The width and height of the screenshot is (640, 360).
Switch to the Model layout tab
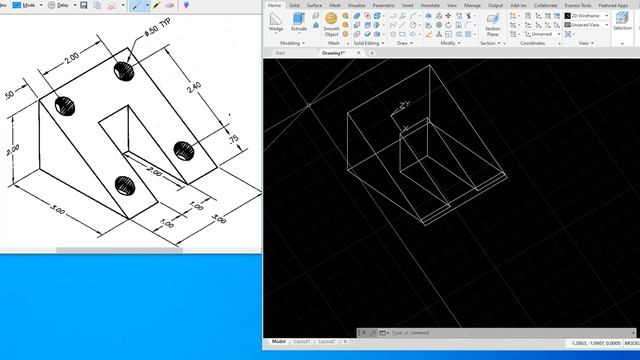point(279,342)
